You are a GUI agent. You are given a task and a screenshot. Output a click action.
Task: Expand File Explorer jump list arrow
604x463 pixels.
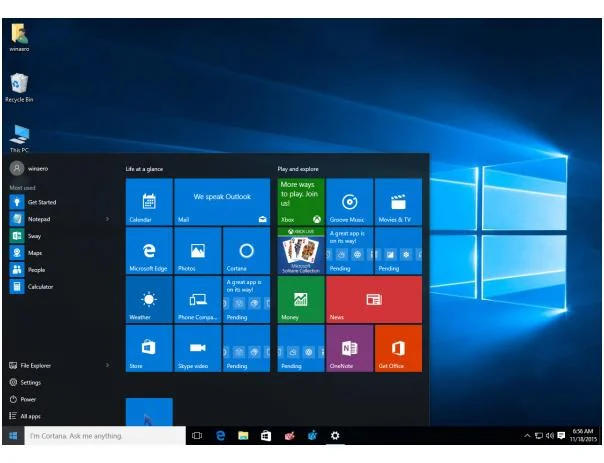(x=107, y=365)
